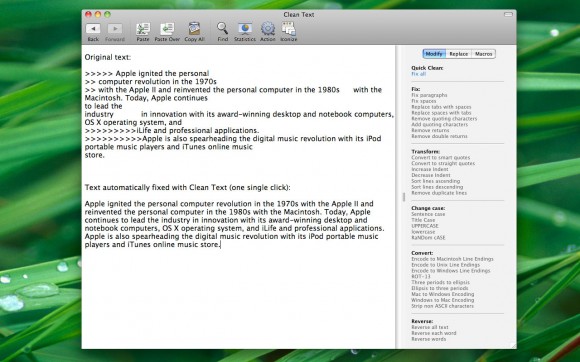
Task: Click Decrease Indent
Action: 431,175
